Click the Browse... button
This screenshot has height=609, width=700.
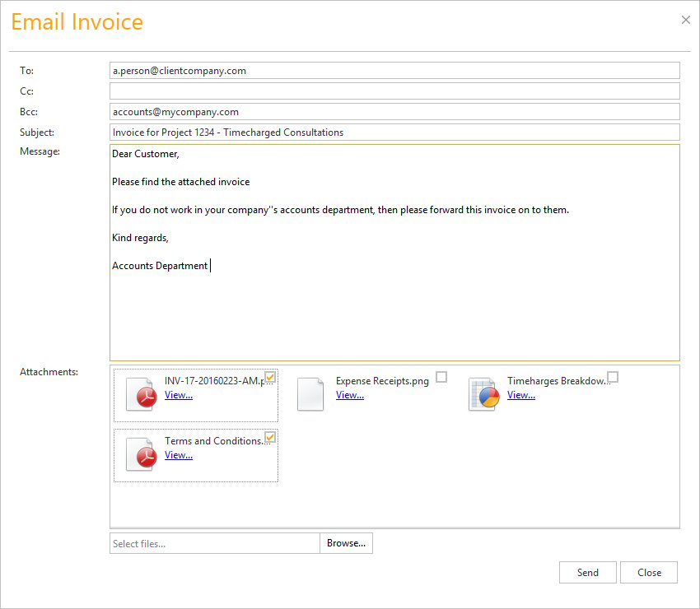346,543
